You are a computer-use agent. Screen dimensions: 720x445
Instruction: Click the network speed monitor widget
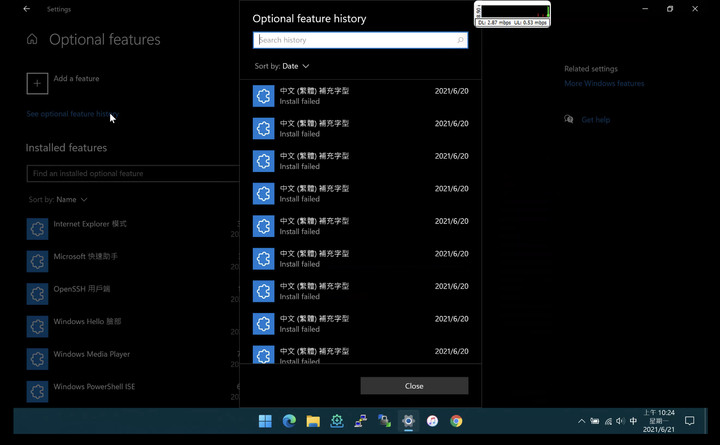(512, 15)
